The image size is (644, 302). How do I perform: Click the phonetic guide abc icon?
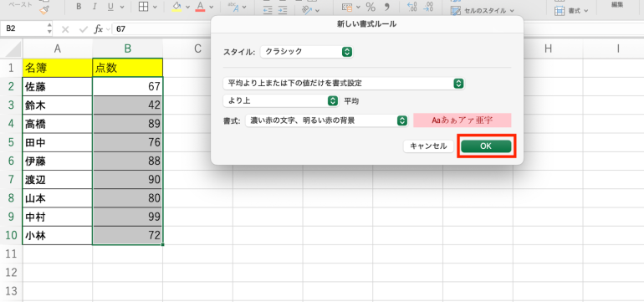click(x=233, y=7)
